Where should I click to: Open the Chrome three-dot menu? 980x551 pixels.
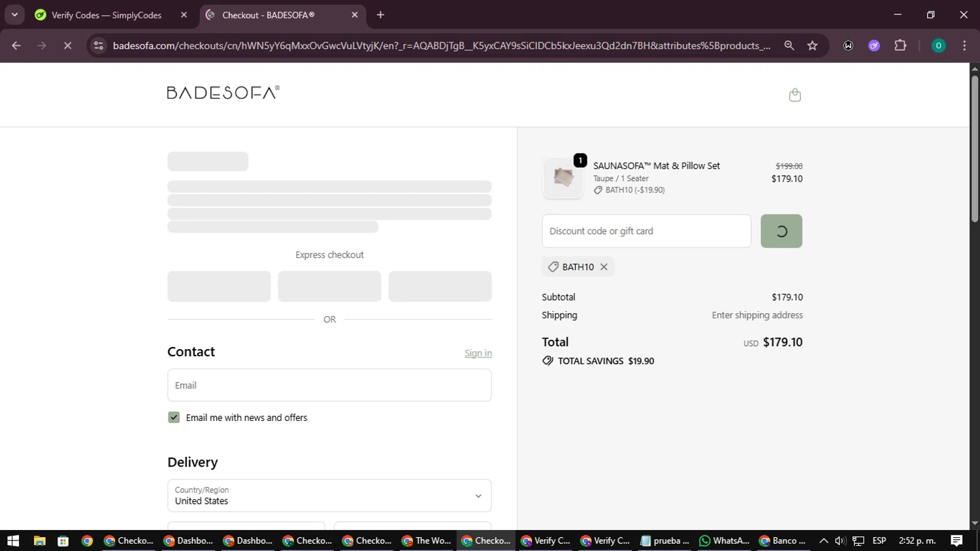[964, 46]
